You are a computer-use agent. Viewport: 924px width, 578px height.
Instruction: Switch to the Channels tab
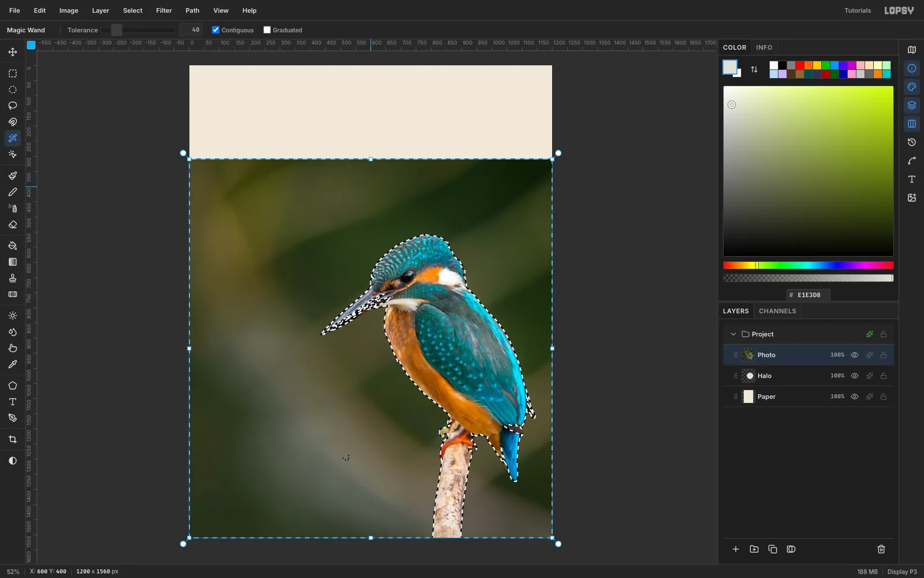pyautogui.click(x=777, y=311)
